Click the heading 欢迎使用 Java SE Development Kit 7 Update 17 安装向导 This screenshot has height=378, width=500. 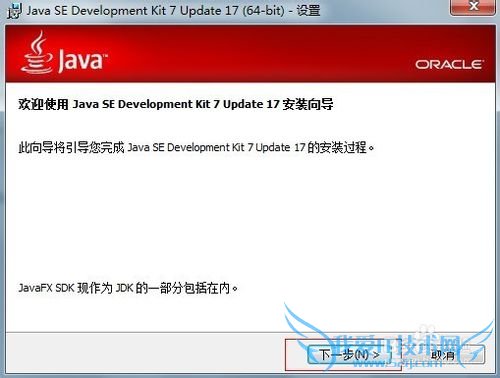[176, 104]
